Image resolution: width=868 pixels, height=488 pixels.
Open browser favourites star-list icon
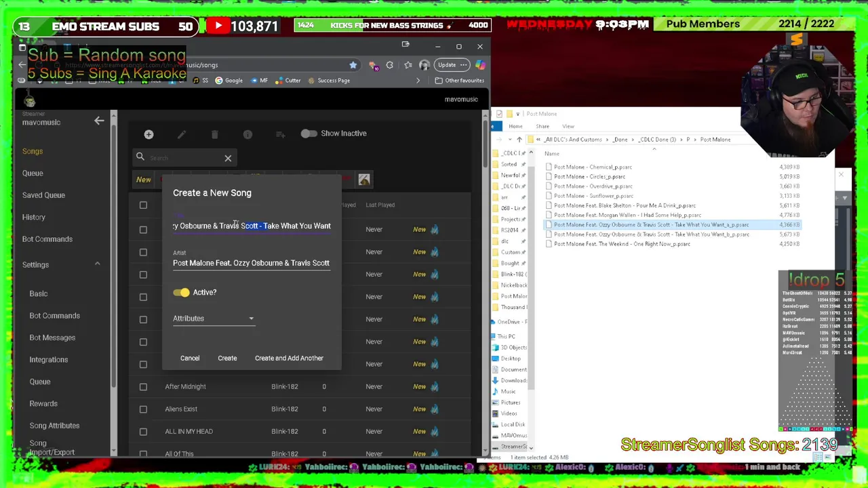coord(408,65)
